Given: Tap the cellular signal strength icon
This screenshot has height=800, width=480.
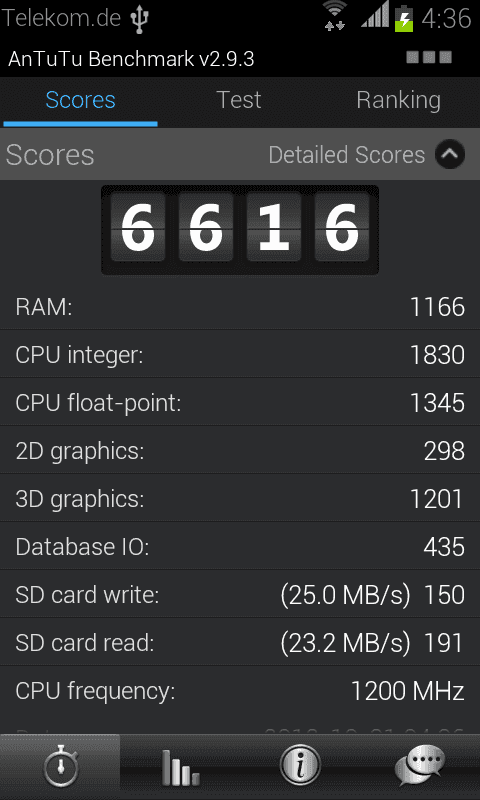Looking at the screenshot, I should click(x=374, y=15).
